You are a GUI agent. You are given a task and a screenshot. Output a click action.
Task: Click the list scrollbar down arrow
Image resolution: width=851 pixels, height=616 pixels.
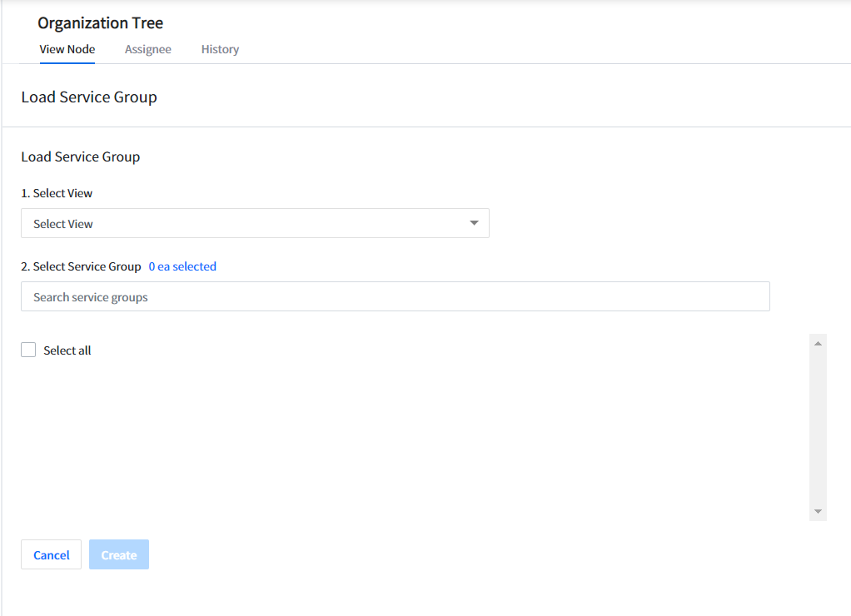(818, 511)
